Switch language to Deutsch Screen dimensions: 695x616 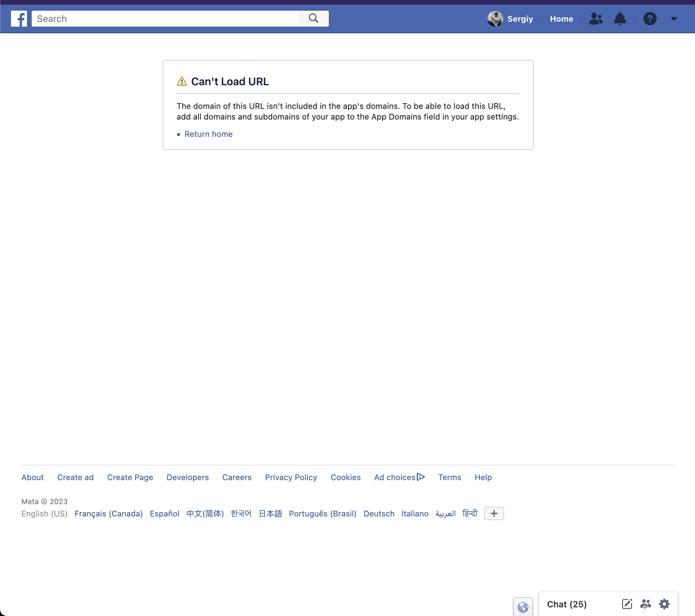click(x=379, y=513)
